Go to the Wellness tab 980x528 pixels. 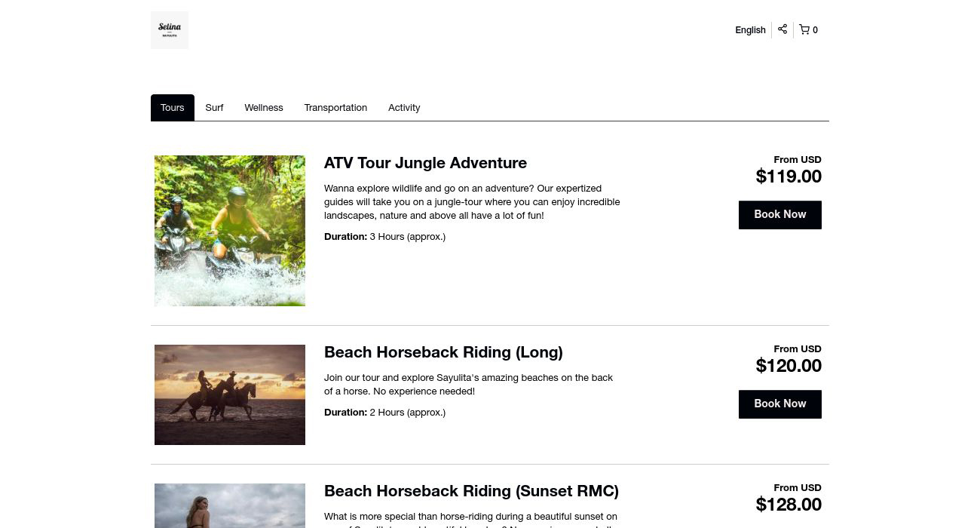click(x=263, y=108)
